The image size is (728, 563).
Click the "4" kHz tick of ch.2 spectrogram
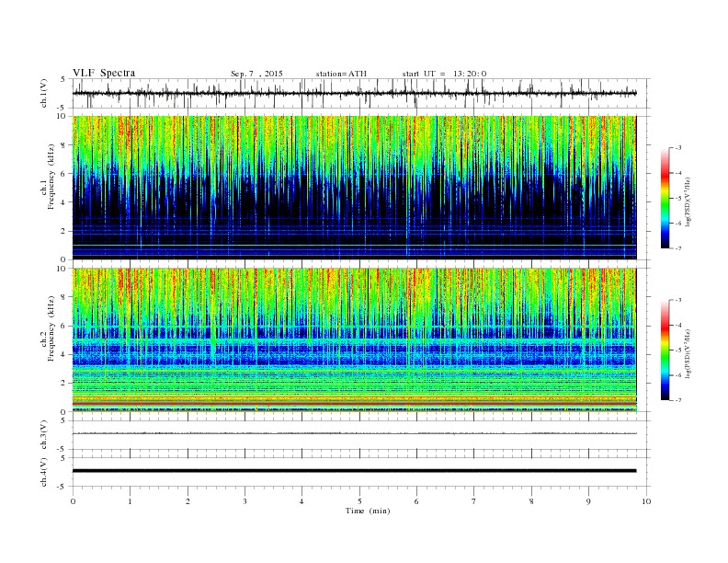coord(64,354)
